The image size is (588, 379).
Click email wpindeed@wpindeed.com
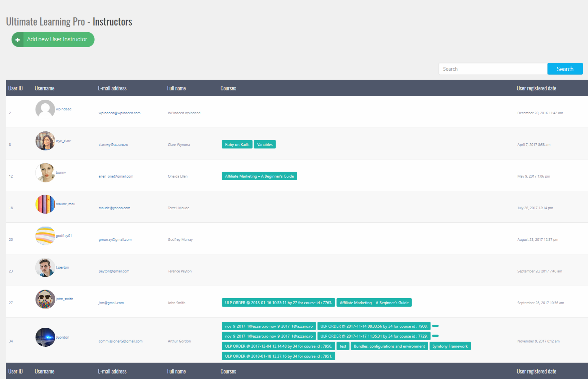click(120, 113)
